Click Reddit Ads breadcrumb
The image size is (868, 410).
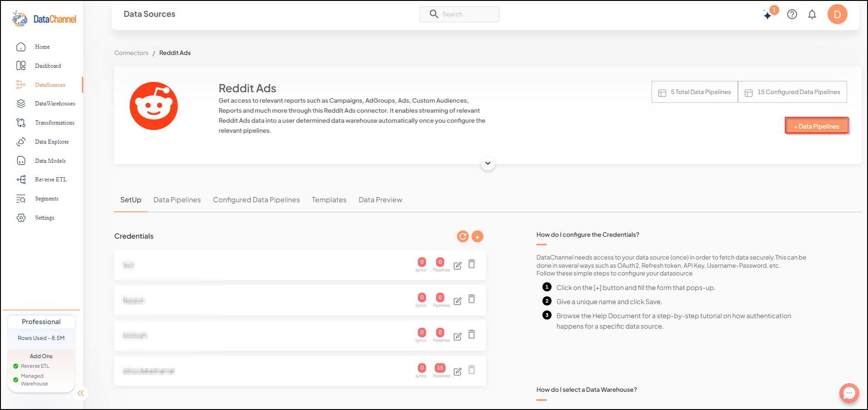pos(175,53)
